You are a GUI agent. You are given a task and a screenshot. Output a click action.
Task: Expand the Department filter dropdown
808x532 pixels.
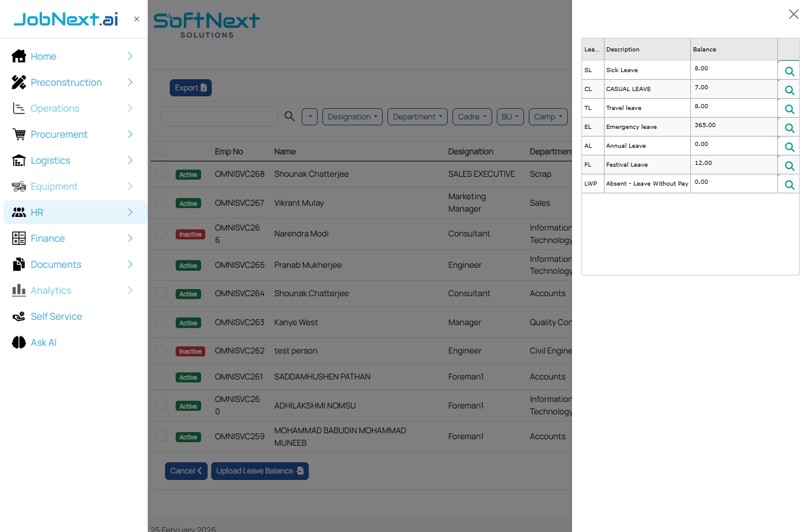417,116
